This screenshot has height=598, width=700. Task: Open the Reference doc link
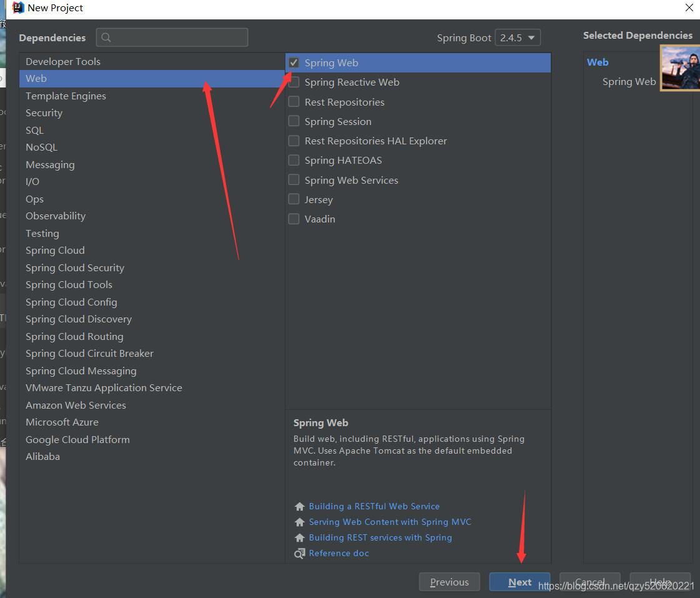pyautogui.click(x=339, y=554)
